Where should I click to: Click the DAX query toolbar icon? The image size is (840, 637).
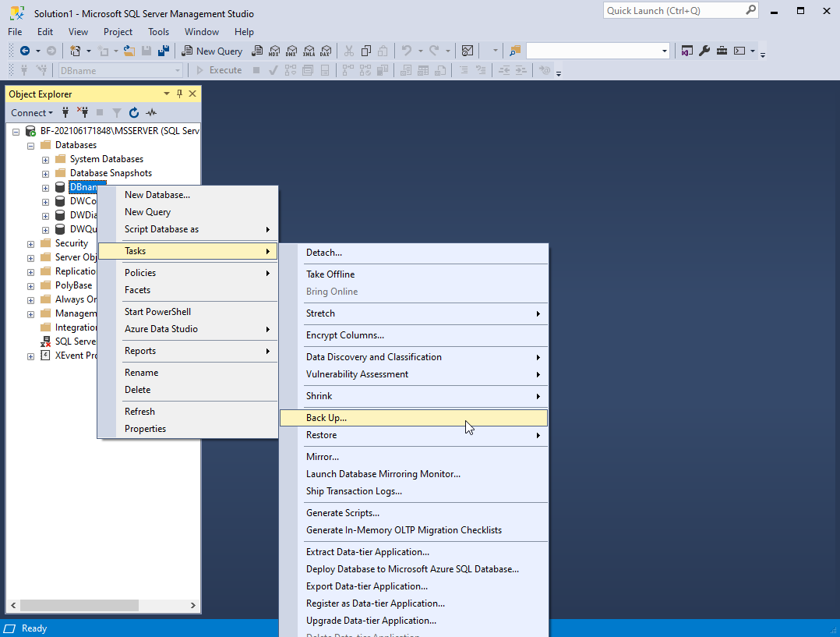pyautogui.click(x=325, y=51)
